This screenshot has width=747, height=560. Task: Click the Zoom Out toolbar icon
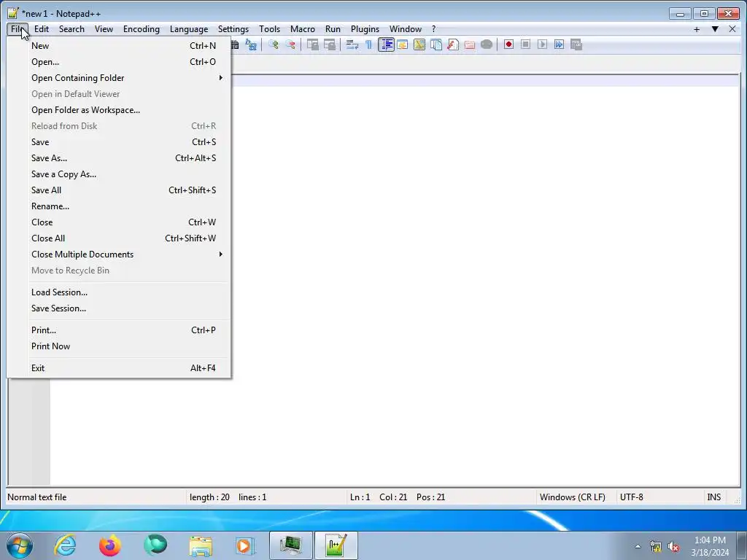point(290,44)
